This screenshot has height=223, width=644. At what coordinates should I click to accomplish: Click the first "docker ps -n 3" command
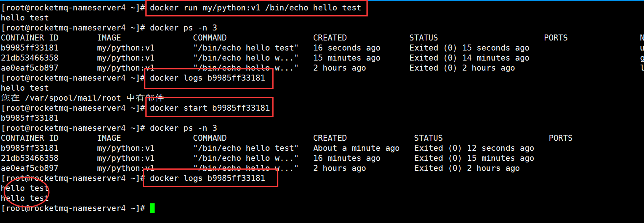coord(183,28)
